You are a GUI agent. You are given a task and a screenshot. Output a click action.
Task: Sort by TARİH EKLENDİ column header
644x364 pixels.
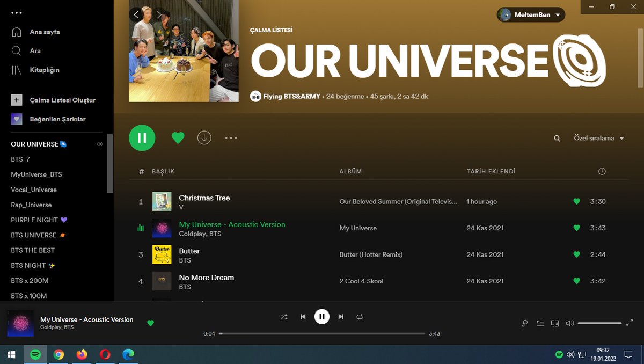point(491,171)
